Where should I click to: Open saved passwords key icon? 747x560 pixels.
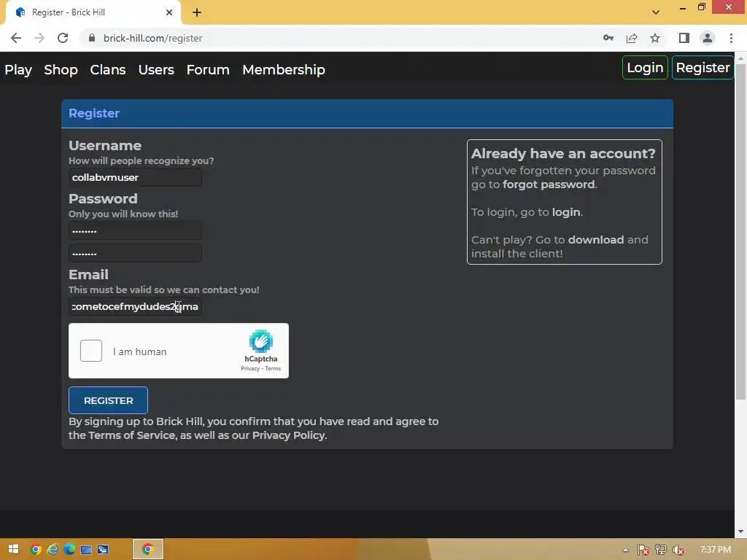(x=608, y=38)
